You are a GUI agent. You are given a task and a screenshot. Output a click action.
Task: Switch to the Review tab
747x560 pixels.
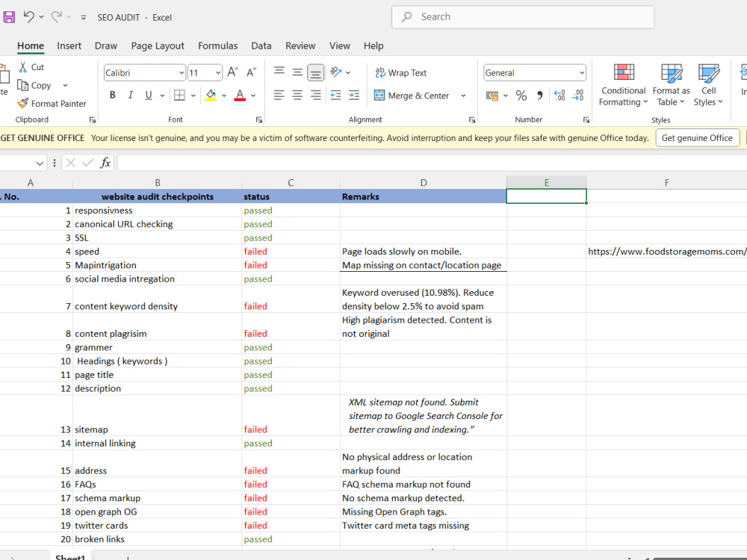pyautogui.click(x=300, y=46)
